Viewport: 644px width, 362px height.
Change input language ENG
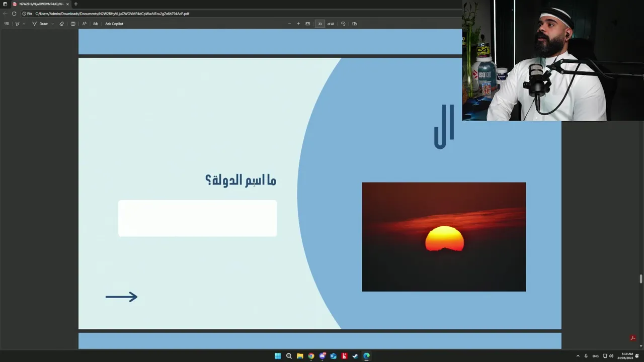[595, 356]
